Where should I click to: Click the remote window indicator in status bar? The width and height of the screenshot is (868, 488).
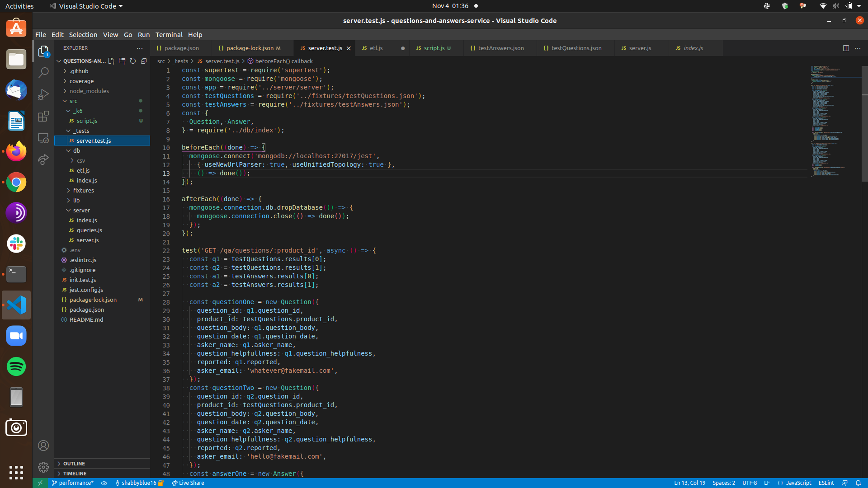[x=40, y=483]
